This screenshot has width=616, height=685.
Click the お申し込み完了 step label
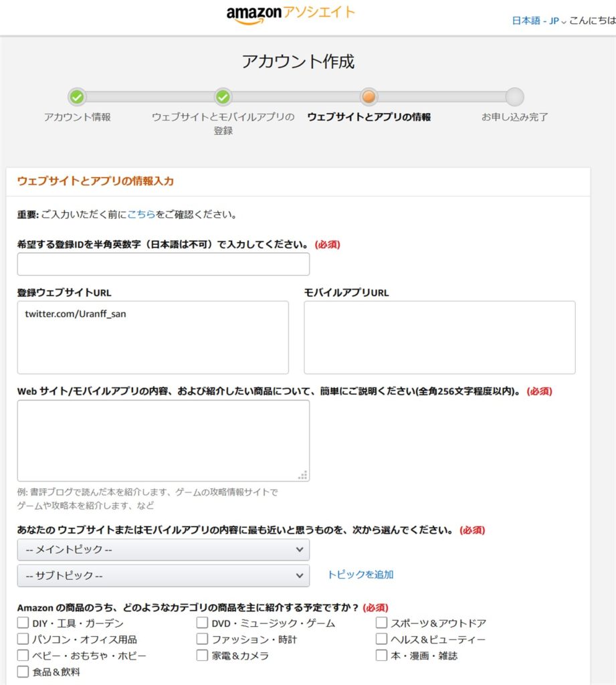coord(514,117)
